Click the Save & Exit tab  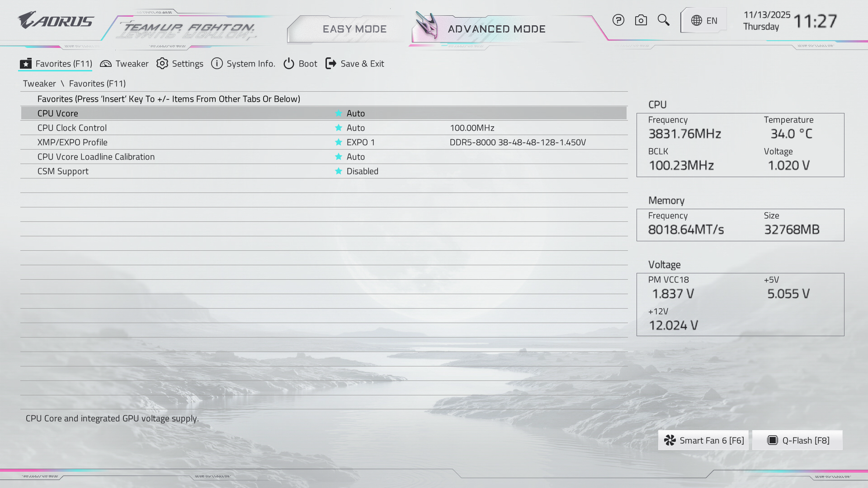[355, 64]
